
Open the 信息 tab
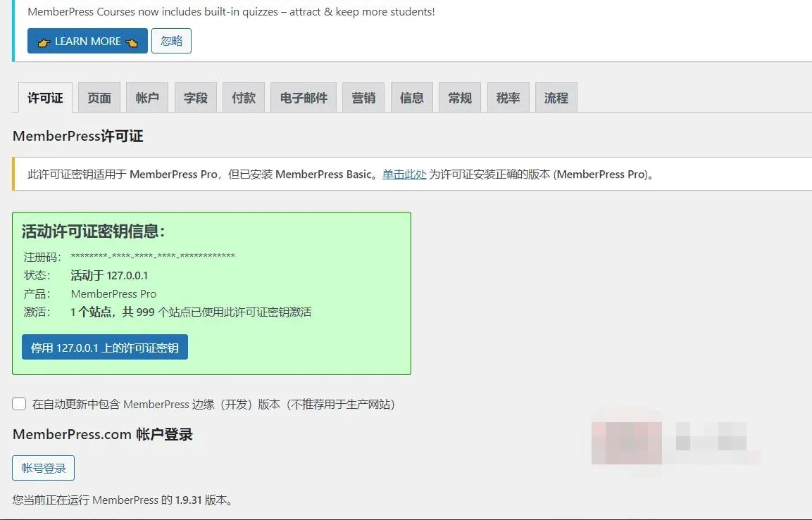click(412, 98)
